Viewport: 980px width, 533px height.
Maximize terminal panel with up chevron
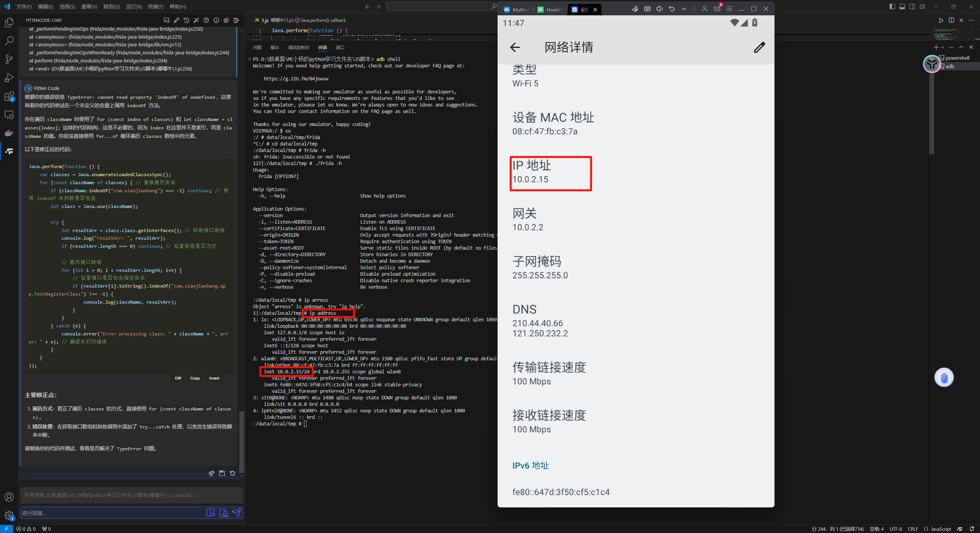[x=961, y=47]
